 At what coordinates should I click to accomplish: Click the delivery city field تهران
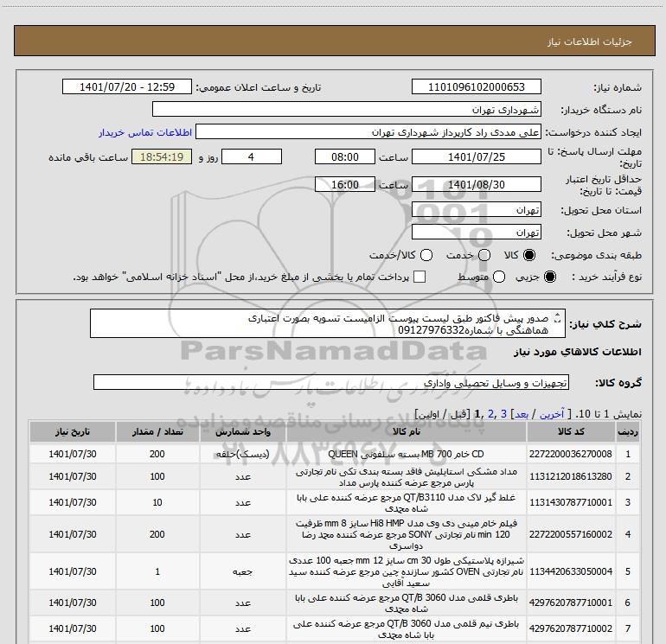coord(476,232)
